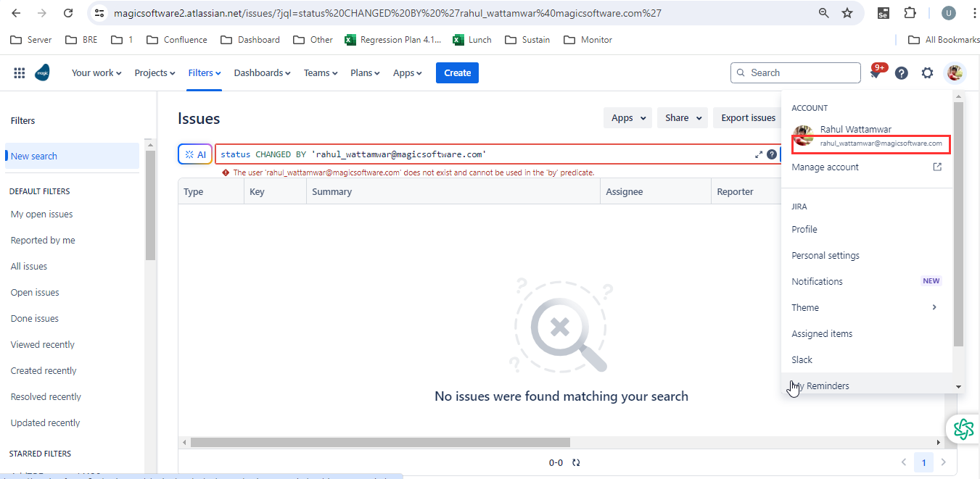Click page 1 in the pagination
The image size is (980, 479).
[923, 462]
